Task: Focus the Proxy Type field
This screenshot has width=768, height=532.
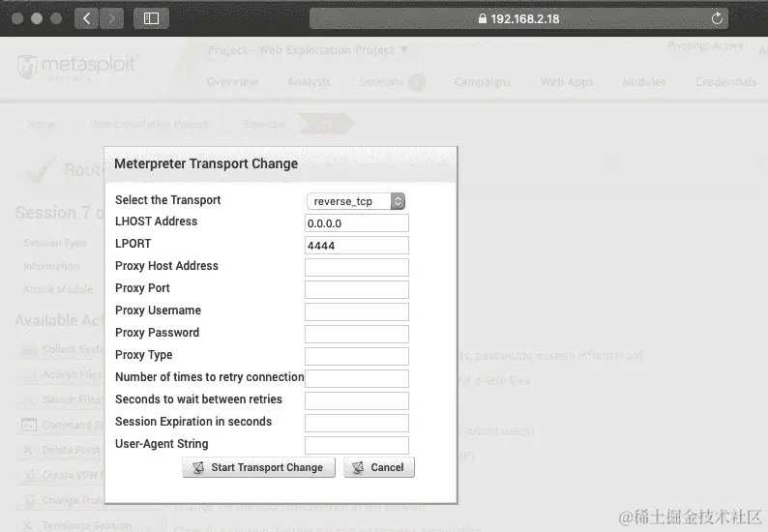Action: [x=357, y=356]
